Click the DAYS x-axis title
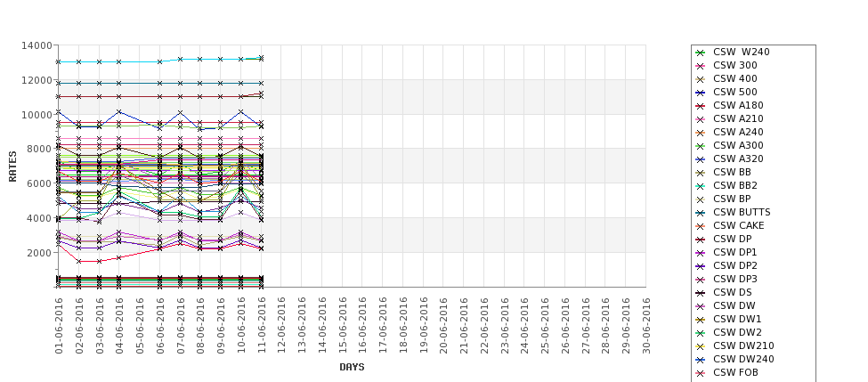 point(352,367)
